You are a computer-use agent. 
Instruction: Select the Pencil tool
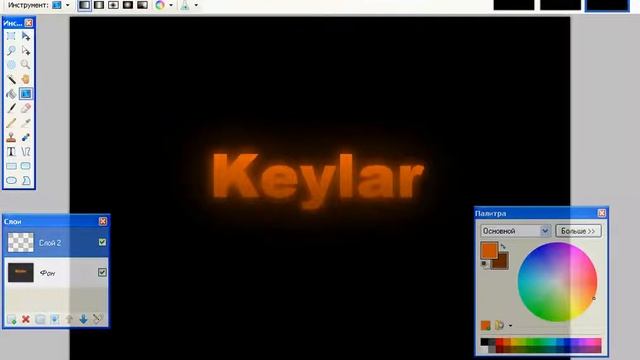tap(11, 122)
